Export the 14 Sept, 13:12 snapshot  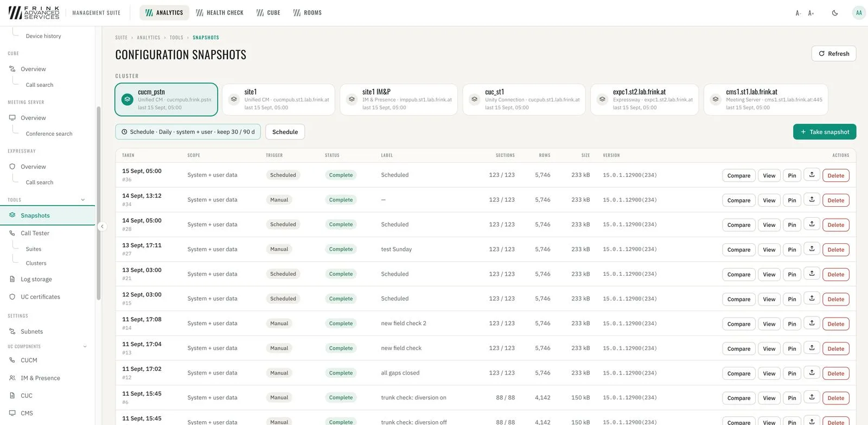pos(812,200)
